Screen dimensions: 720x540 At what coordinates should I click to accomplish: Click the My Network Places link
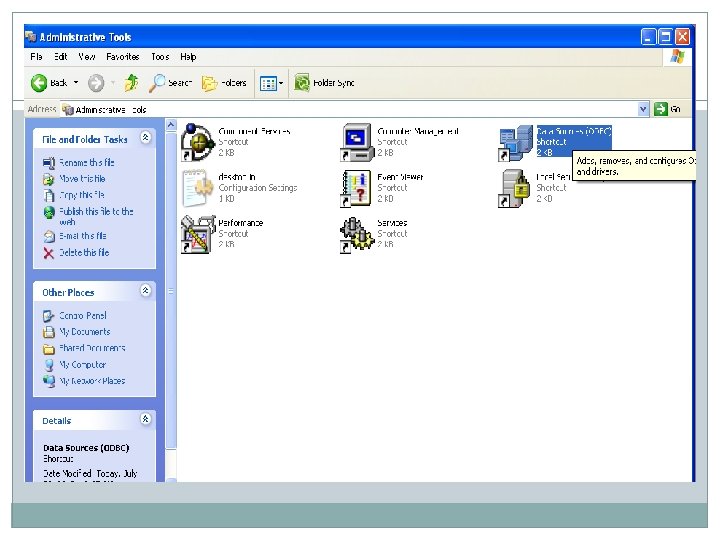pyautogui.click(x=92, y=381)
